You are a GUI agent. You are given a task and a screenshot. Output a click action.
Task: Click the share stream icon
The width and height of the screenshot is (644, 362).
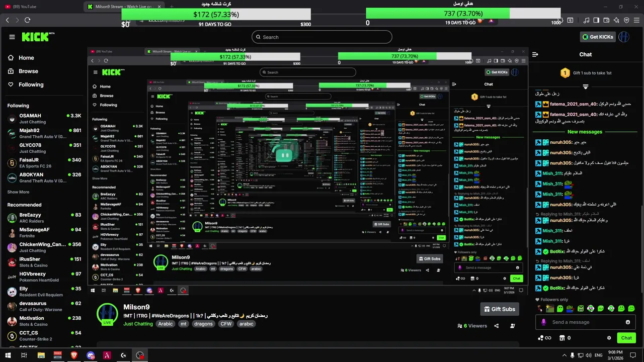point(497,326)
